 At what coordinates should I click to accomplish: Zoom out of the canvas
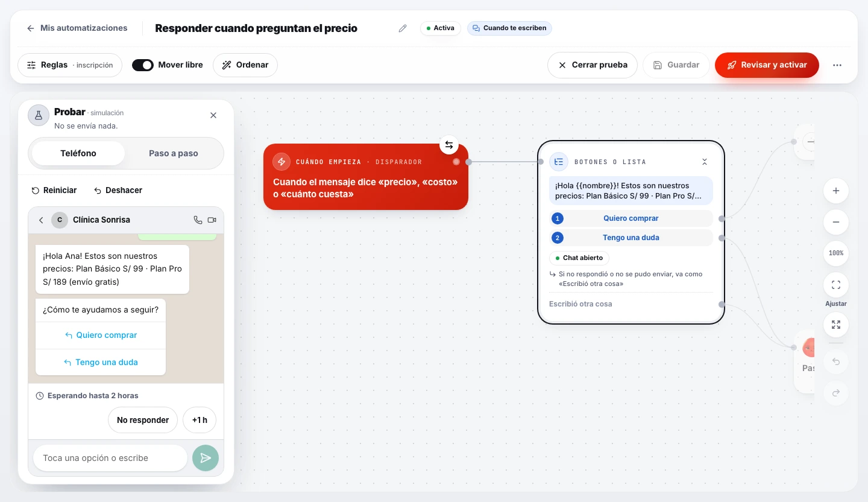(x=836, y=222)
